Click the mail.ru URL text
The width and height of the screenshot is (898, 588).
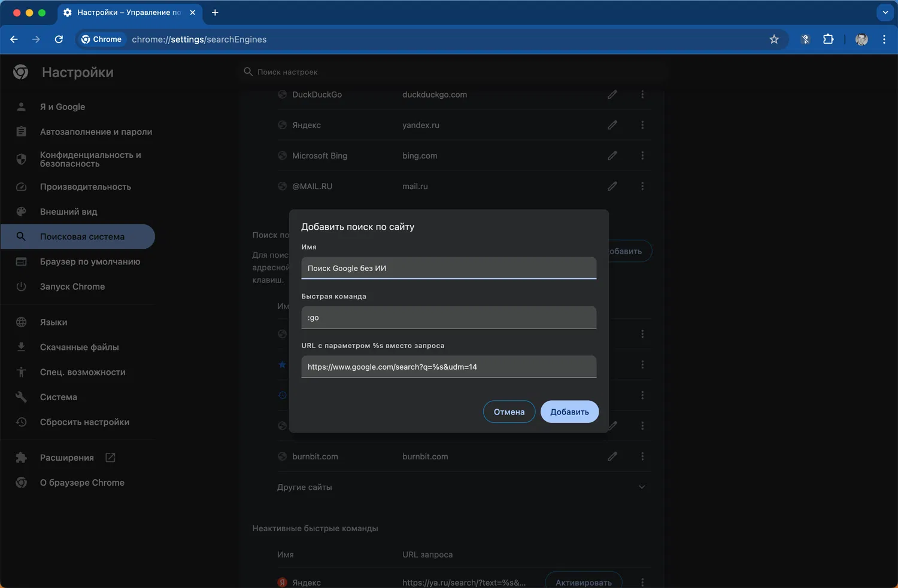[415, 186]
